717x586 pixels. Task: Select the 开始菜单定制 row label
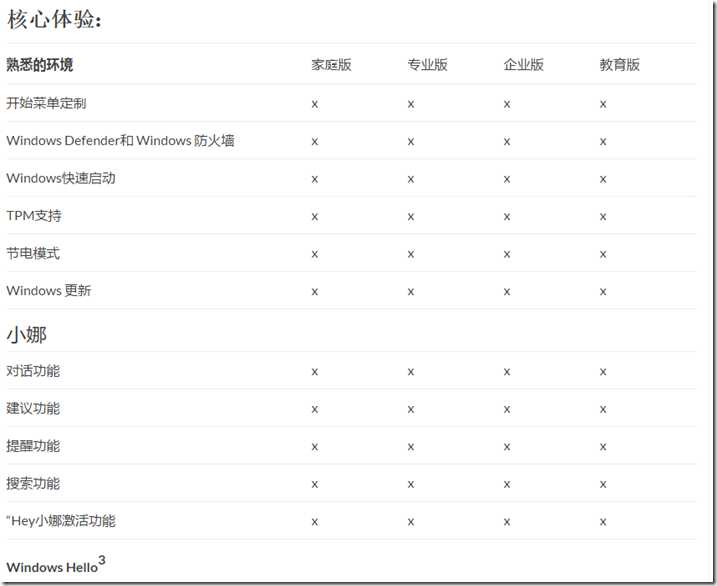coord(46,103)
